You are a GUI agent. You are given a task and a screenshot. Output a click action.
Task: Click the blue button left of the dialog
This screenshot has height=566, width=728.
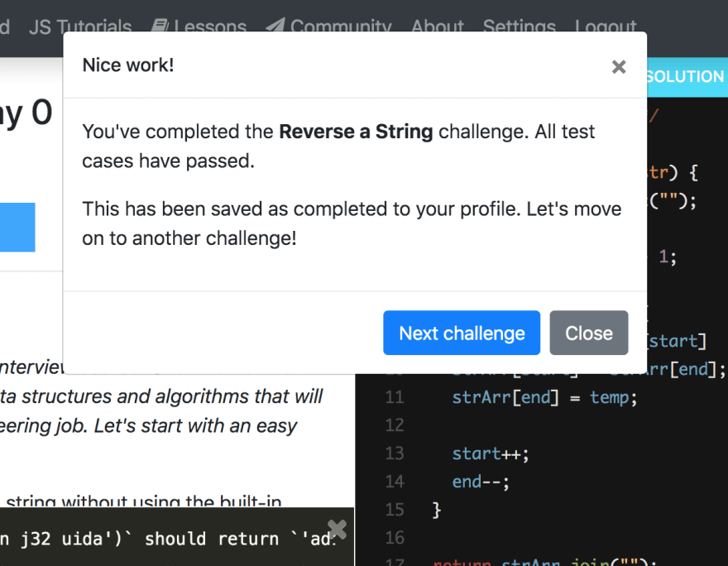click(x=17, y=228)
